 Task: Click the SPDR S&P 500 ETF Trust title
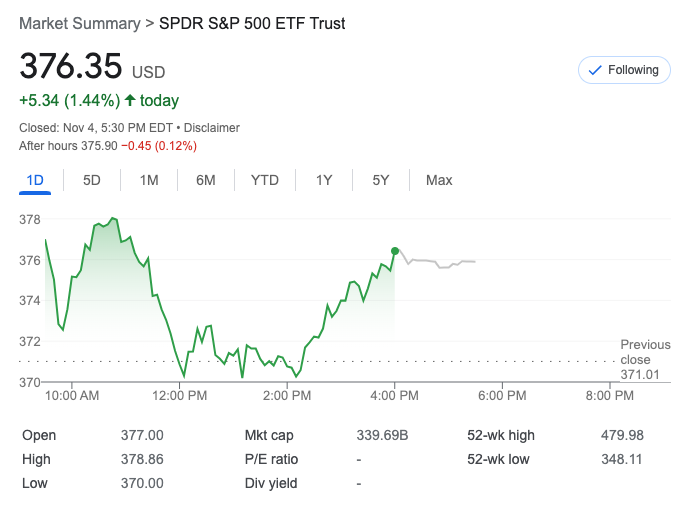point(252,23)
